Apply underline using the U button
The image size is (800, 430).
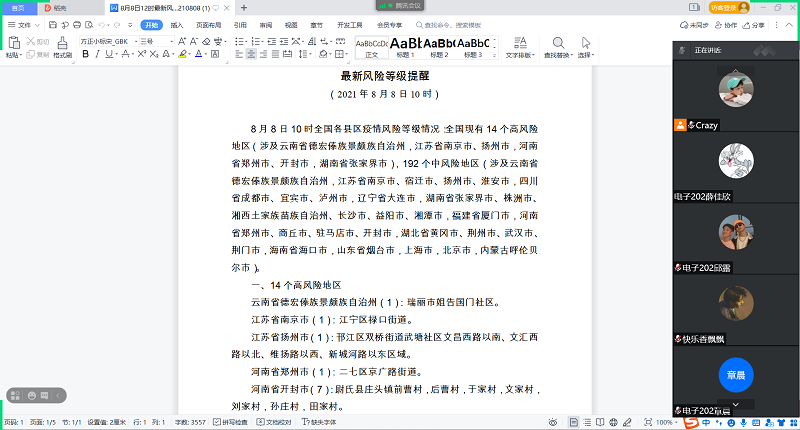[x=111, y=54]
